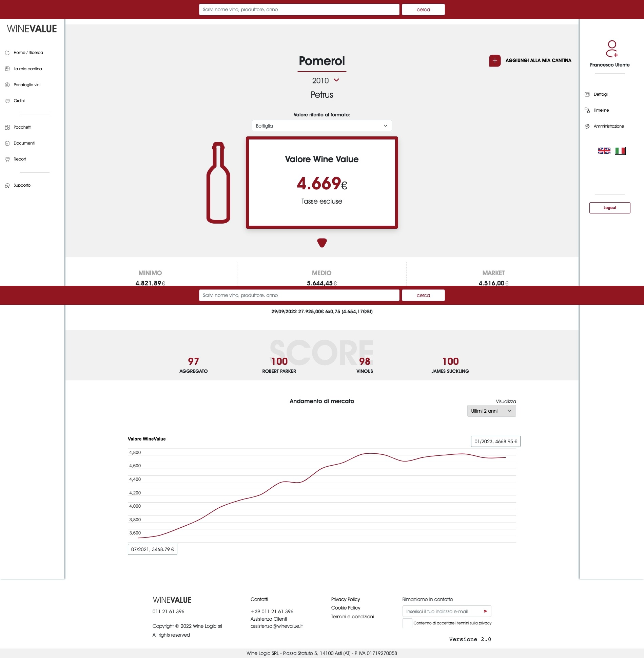Click the red shield arrow below value card
The width and height of the screenshot is (644, 658).
(x=322, y=243)
